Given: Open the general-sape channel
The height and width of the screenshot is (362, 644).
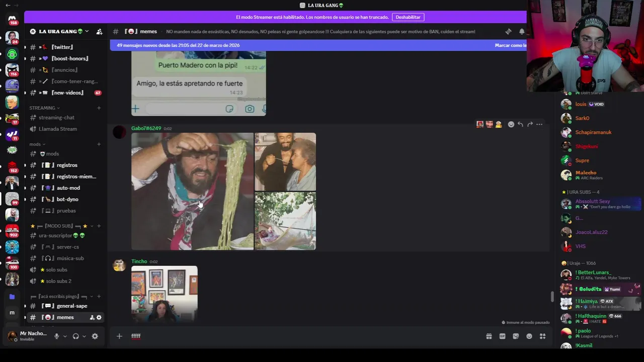Looking at the screenshot, I should [x=65, y=306].
